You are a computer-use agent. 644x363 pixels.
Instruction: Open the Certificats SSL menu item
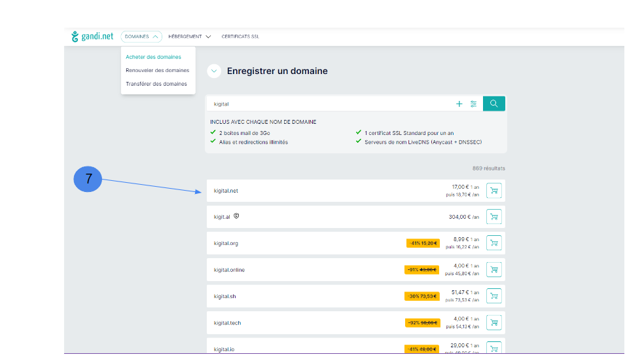[240, 37]
